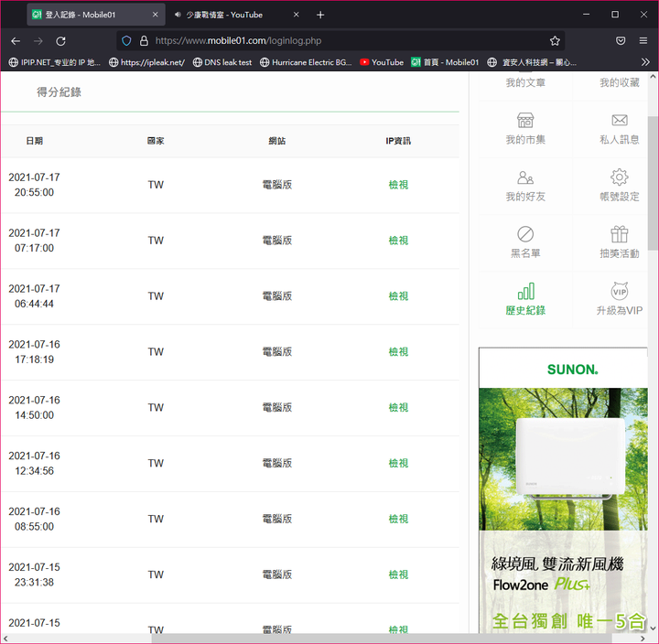
Task: Open the 首頁 - Mobile01 bookmark
Action: tap(445, 62)
